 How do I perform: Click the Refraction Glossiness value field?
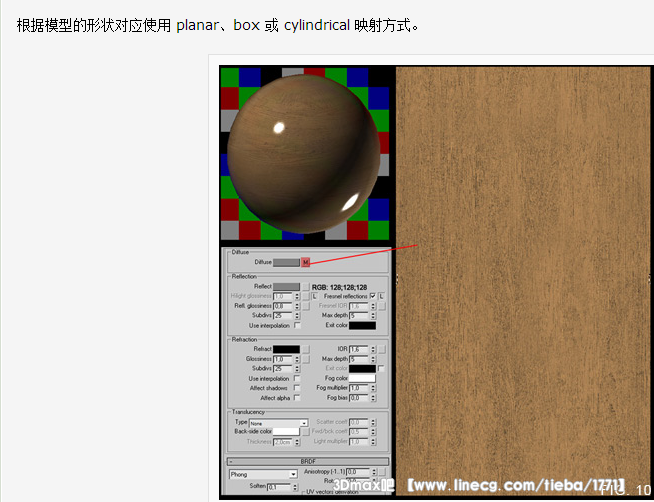pyautogui.click(x=283, y=359)
